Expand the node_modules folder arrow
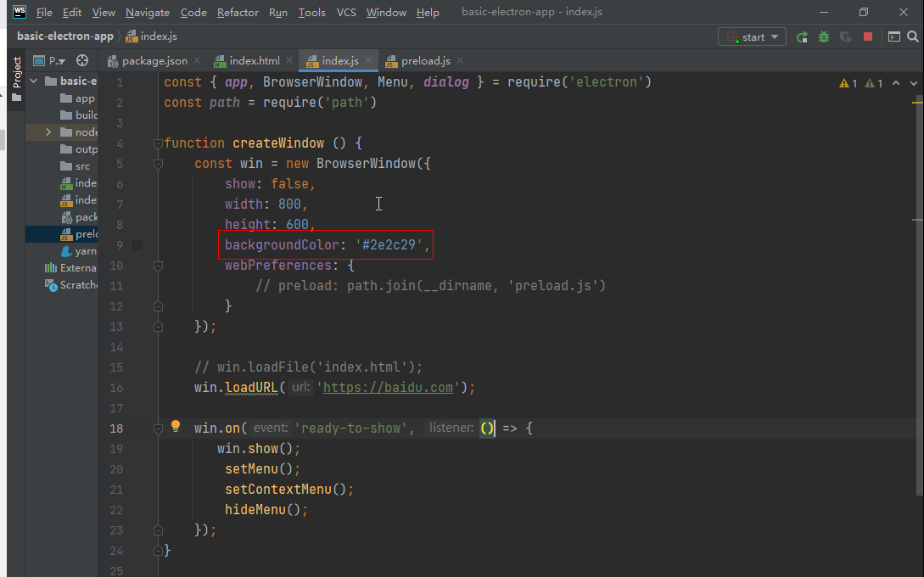This screenshot has width=924, height=577. click(48, 132)
